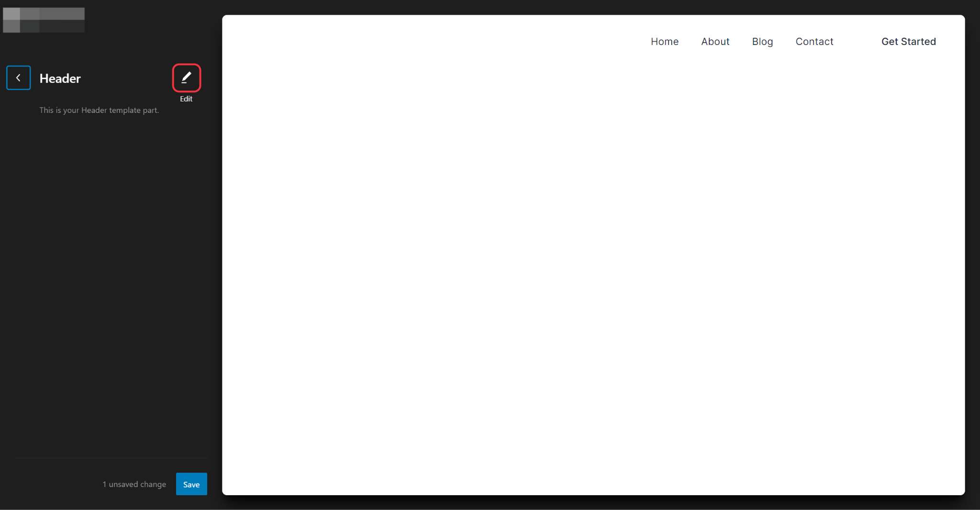980x510 pixels.
Task: Click the empty dark sidebar area below description
Action: click(105, 287)
